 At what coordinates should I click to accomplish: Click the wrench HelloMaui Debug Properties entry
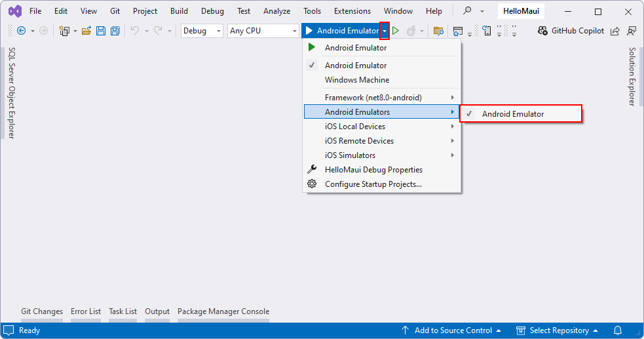(381, 170)
